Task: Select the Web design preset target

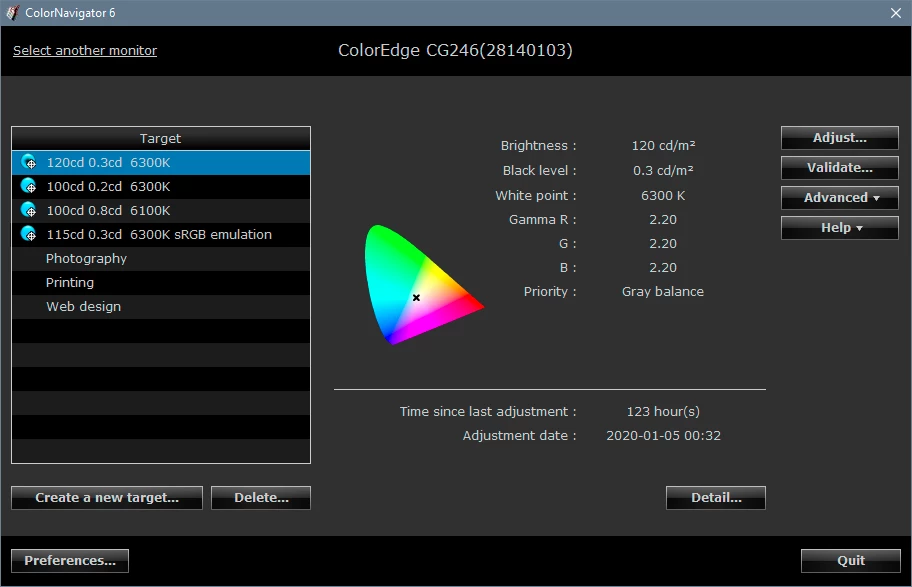Action: point(161,306)
